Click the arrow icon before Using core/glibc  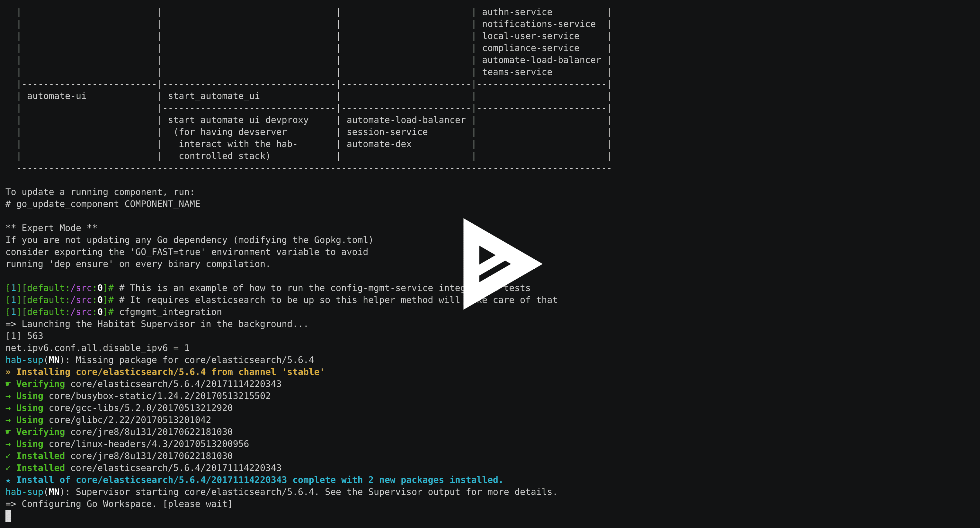pyautogui.click(x=8, y=420)
